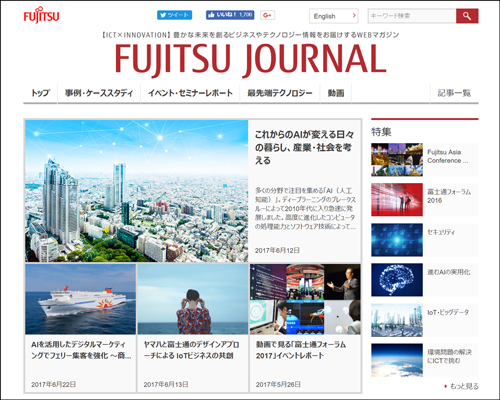
Task: Focus the keyword search input field
Action: [x=412, y=16]
